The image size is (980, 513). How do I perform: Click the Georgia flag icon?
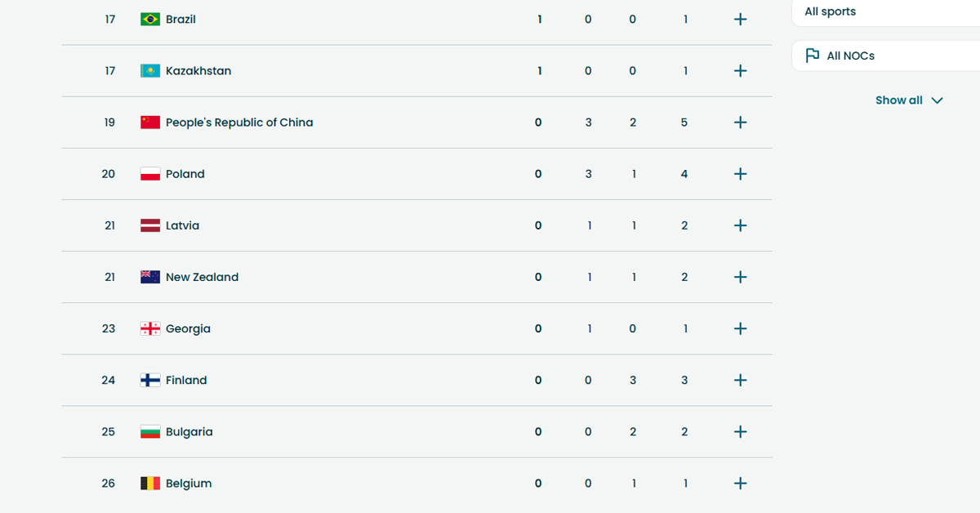pos(150,328)
